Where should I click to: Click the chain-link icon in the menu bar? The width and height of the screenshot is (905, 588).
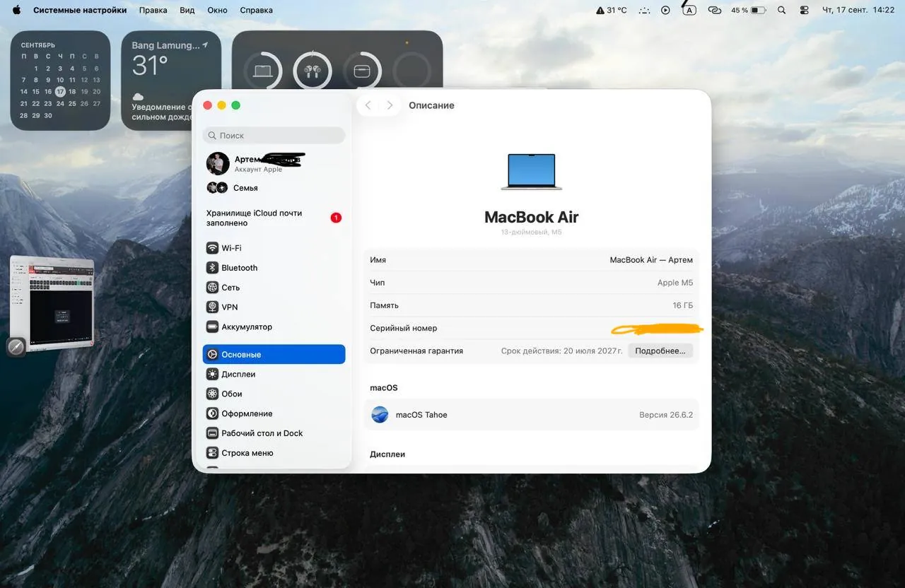tap(714, 10)
